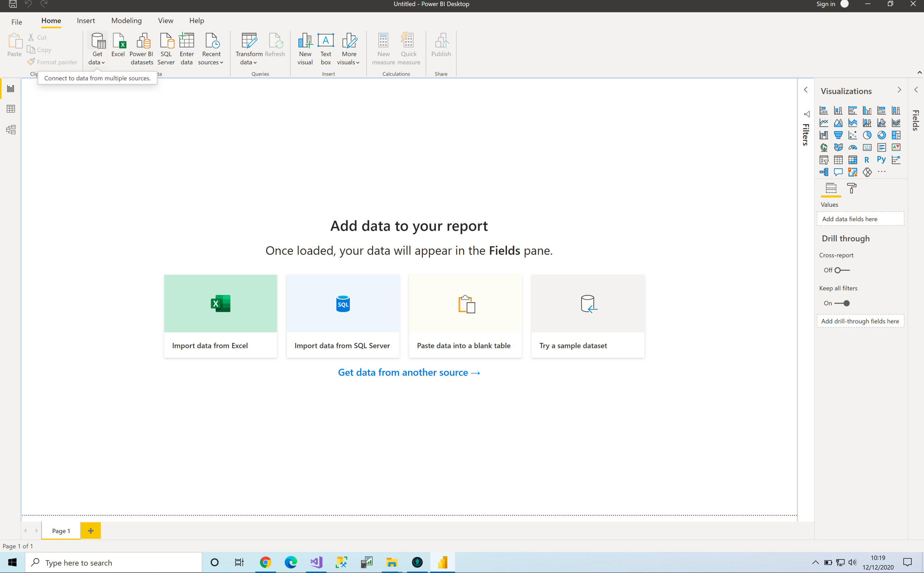Select the waterfall chart visual
Viewport: 924px width, 573px height.
[x=824, y=135]
